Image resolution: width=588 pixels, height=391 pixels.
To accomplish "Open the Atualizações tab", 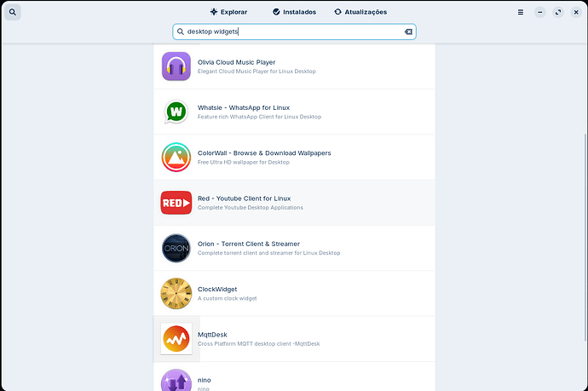I will [360, 12].
